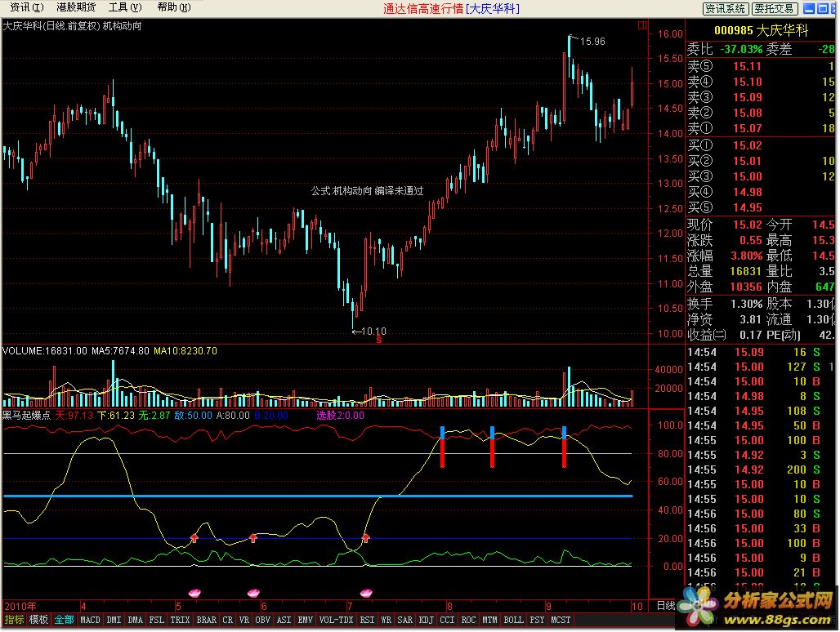Switch to the TRIX indicator tab

tap(180, 620)
